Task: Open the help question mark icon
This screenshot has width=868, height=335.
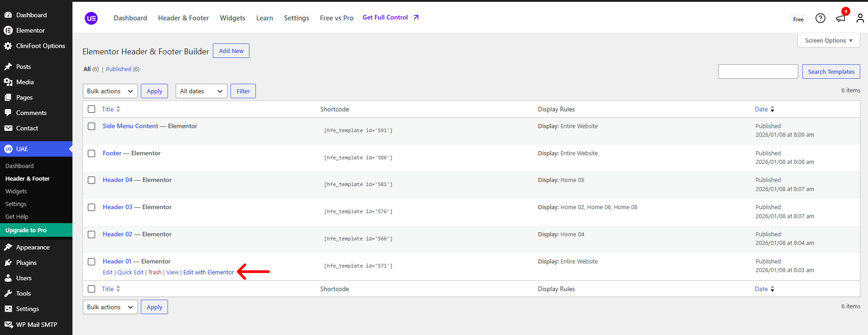Action: (x=820, y=18)
